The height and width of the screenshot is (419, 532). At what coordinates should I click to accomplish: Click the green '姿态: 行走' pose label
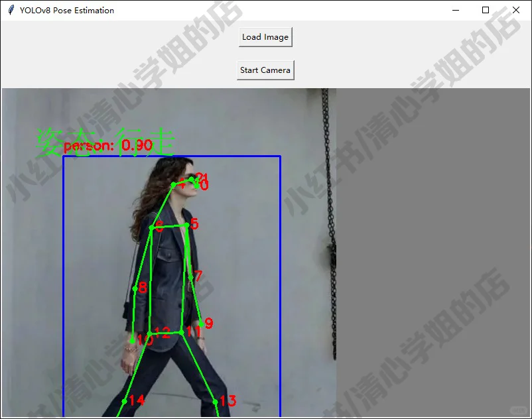[x=105, y=142]
